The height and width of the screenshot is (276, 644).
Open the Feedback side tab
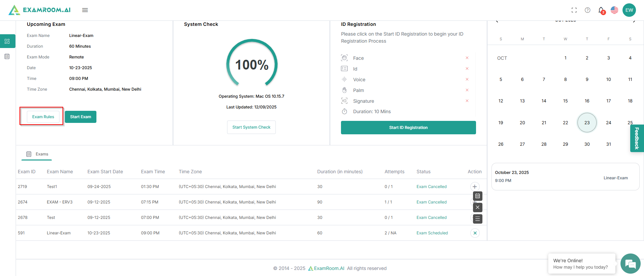(637, 138)
